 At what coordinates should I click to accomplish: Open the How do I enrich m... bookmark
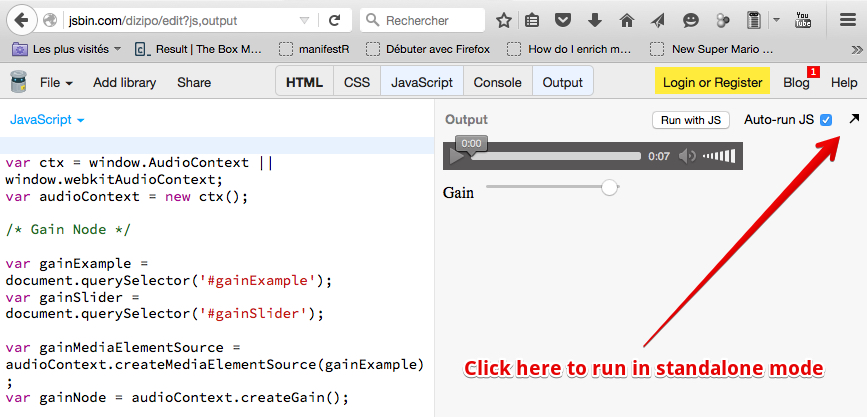(570, 49)
